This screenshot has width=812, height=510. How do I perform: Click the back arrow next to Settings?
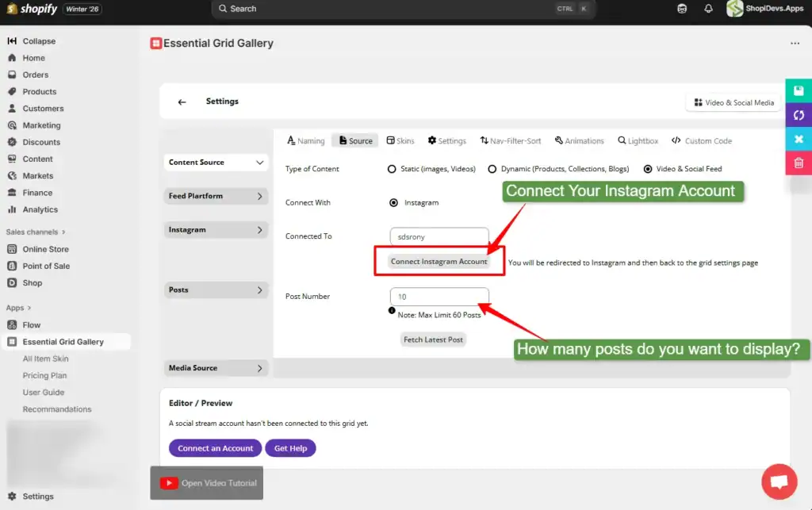pyautogui.click(x=182, y=102)
